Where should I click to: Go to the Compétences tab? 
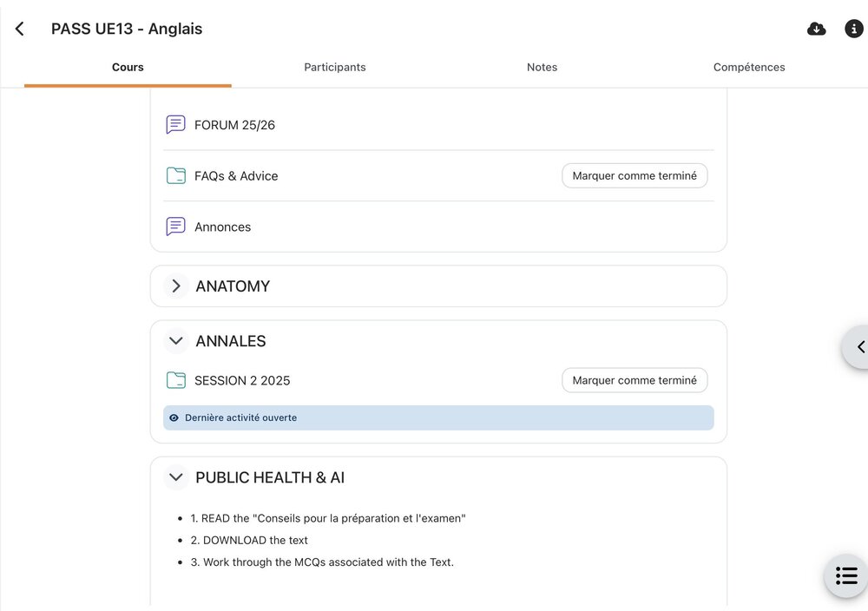(x=749, y=67)
